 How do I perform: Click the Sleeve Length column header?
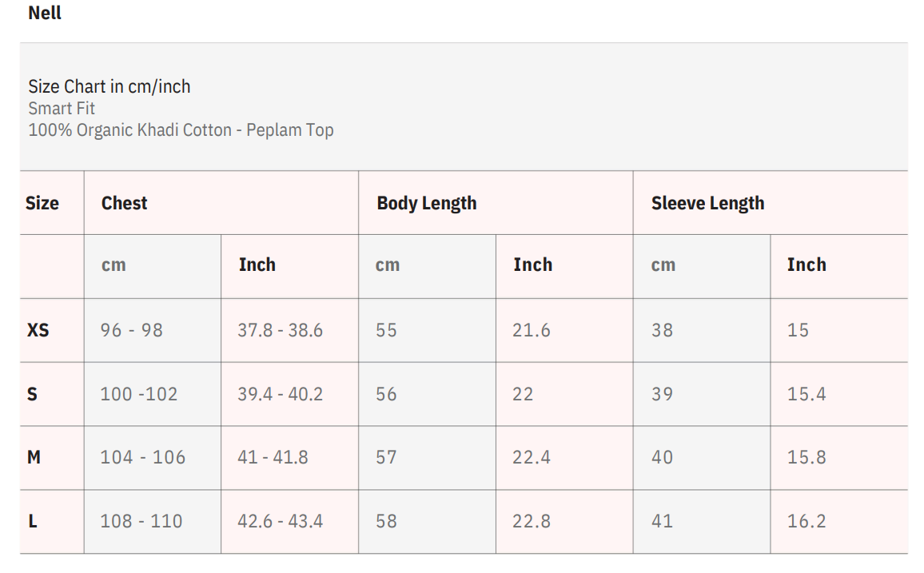(707, 203)
